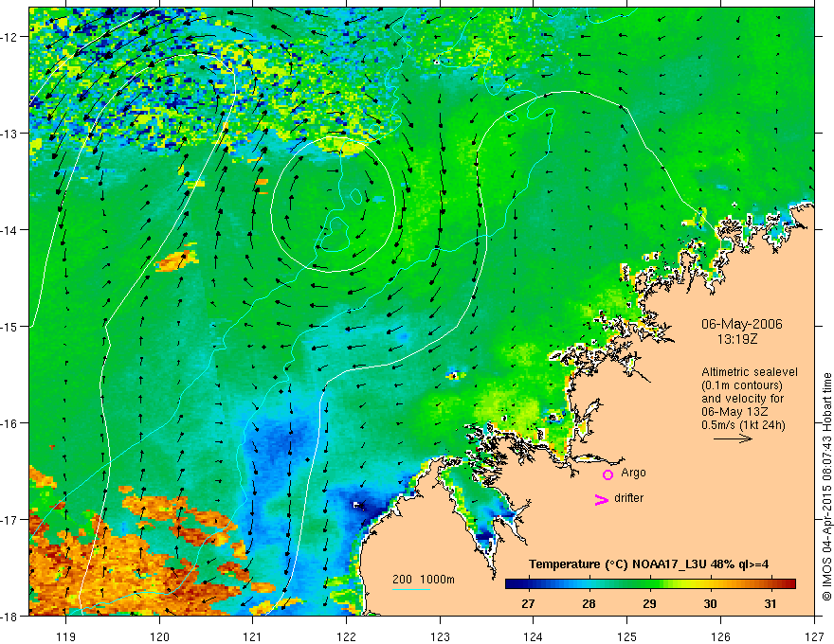Image resolution: width=834 pixels, height=644 pixels.
Task: Click the latitude axis label -14
Action: (10, 229)
